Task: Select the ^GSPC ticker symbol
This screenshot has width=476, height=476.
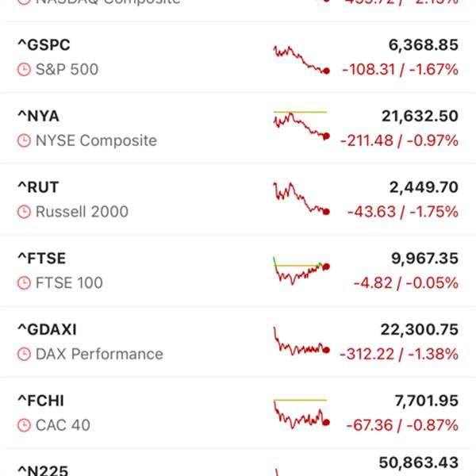Action: coord(49,45)
